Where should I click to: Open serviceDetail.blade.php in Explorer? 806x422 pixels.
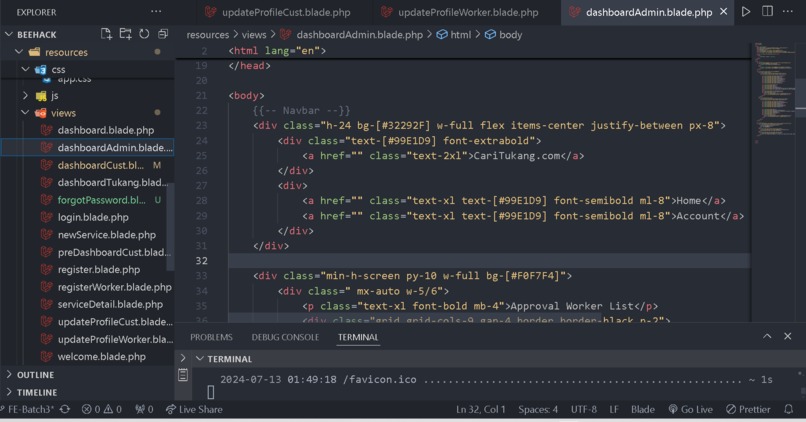[110, 304]
